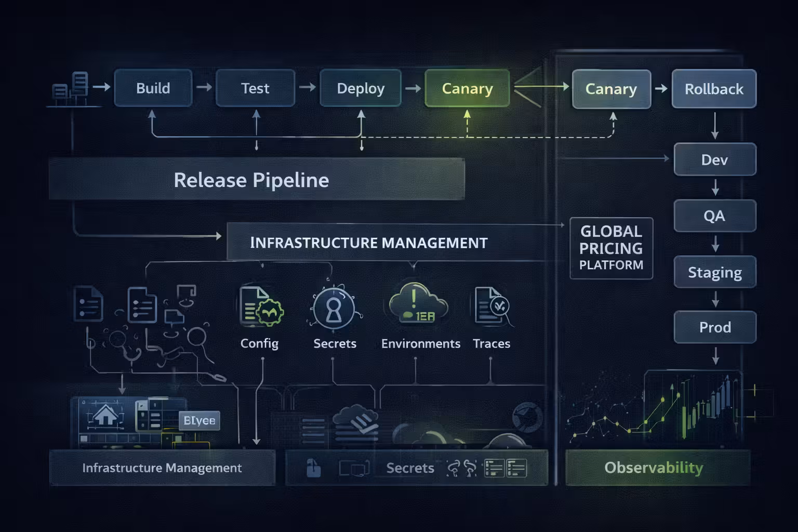
Task: Expand the Infrastructure Management section
Action: tap(368, 242)
